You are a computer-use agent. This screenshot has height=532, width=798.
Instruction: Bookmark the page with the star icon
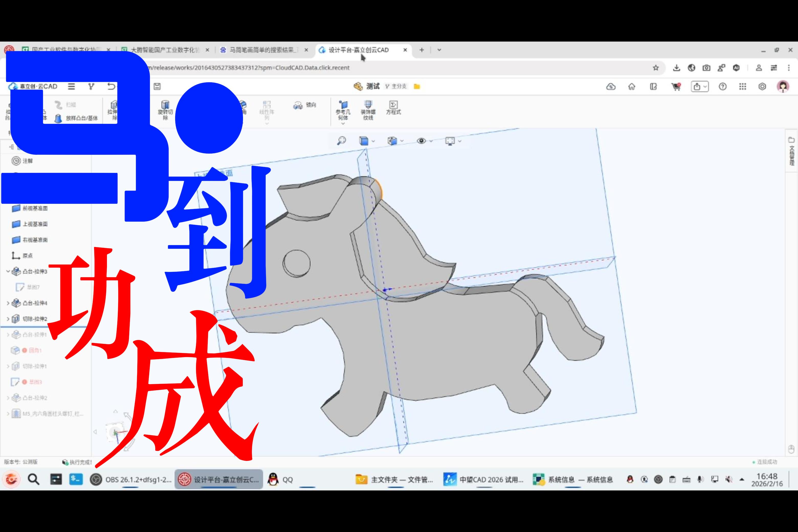656,68
